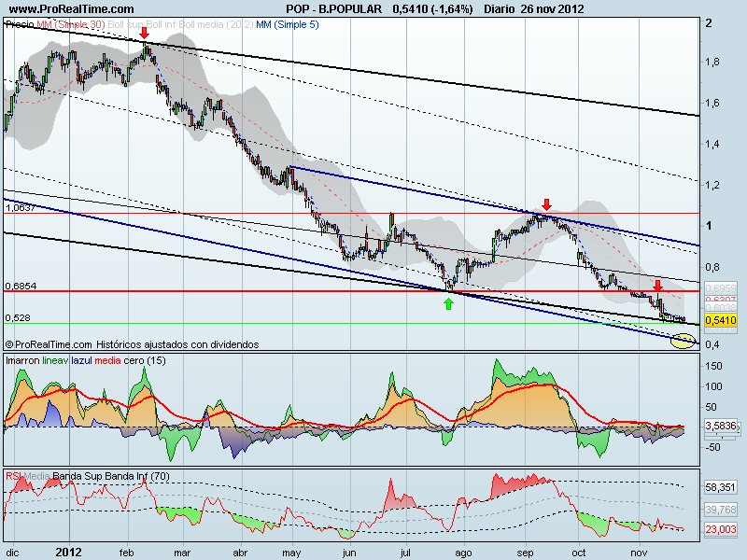Click the mar month label on time axis

pyautogui.click(x=182, y=553)
